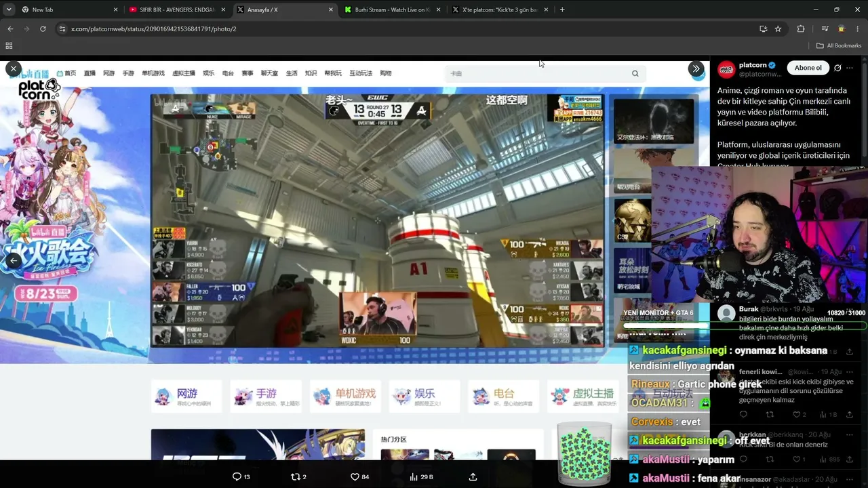This screenshot has width=868, height=488.
Task: Close the Burhi Stream tab
Action: coord(439,9)
